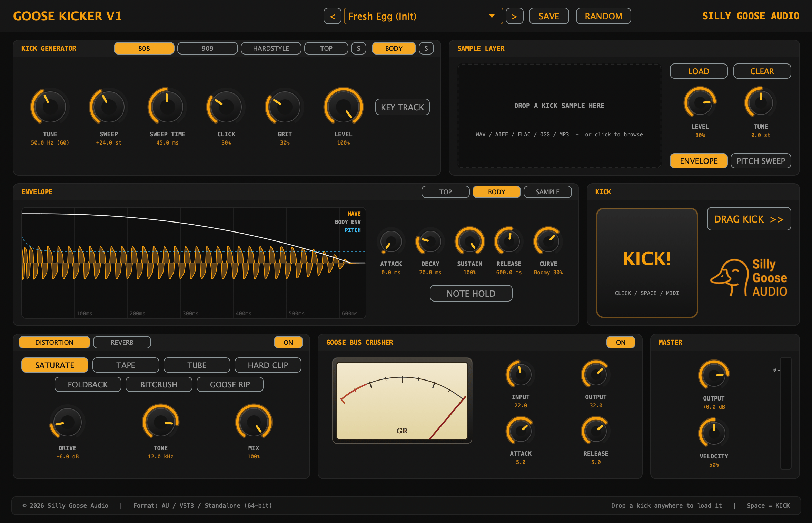Select the 808 kick model
This screenshot has width=812, height=523.
click(x=144, y=48)
